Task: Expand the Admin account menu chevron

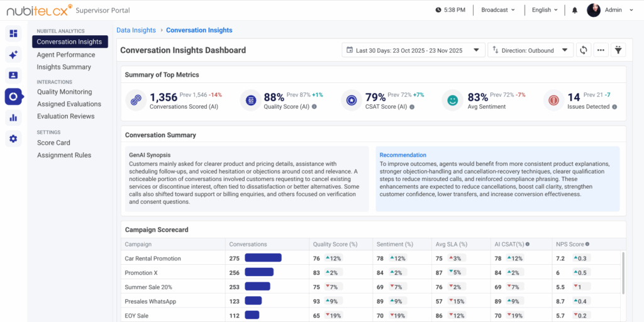Action: (631, 10)
